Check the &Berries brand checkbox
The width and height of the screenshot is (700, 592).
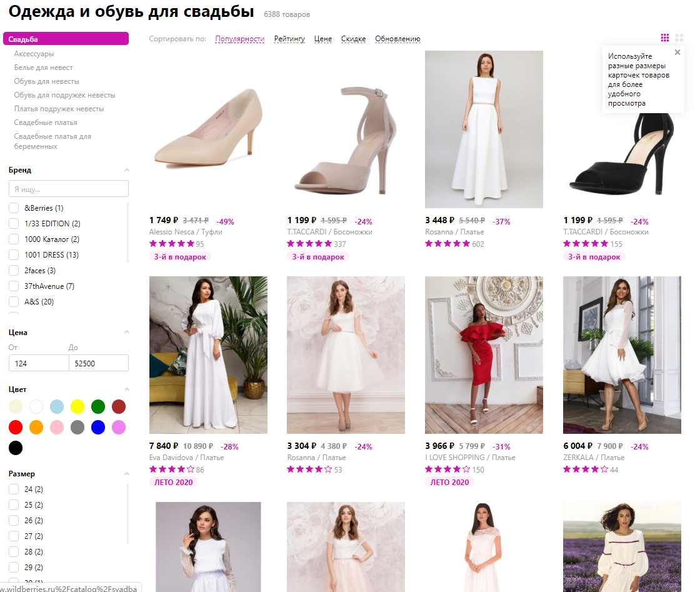pos(14,208)
